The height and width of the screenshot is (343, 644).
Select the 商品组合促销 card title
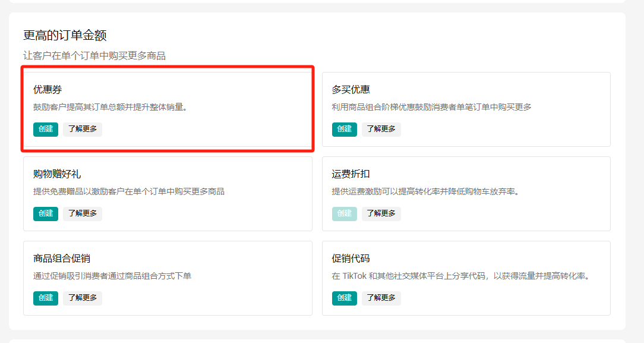pos(62,259)
